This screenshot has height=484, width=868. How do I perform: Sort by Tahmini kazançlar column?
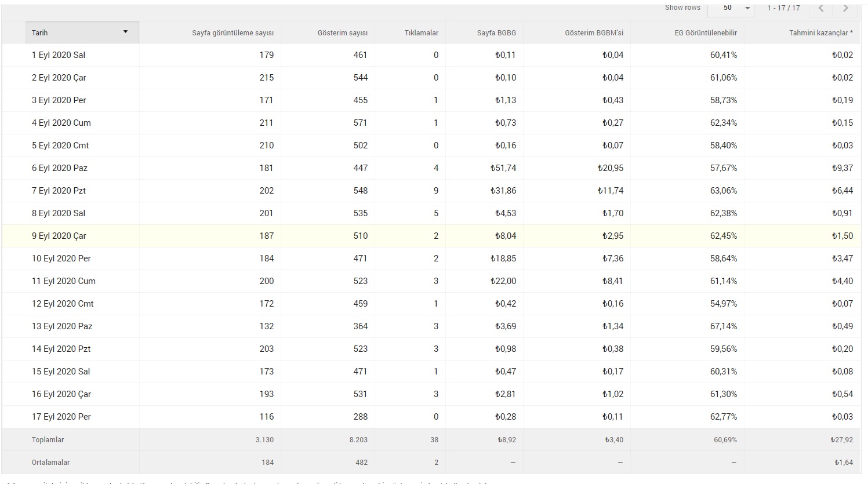point(820,33)
